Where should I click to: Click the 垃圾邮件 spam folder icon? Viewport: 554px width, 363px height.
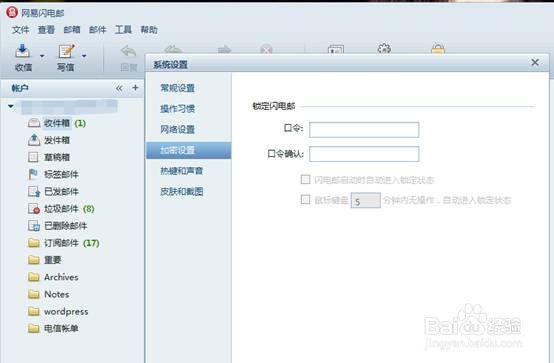coord(34,209)
